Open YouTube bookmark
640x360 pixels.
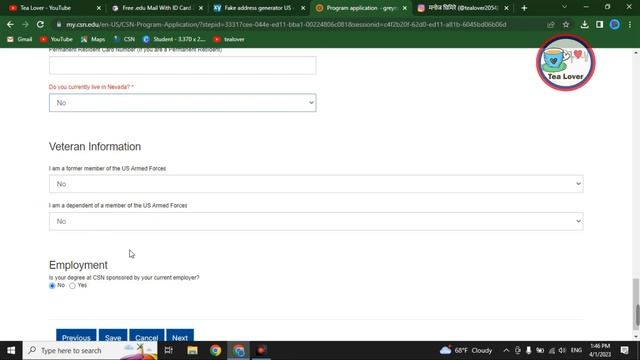click(x=56, y=39)
